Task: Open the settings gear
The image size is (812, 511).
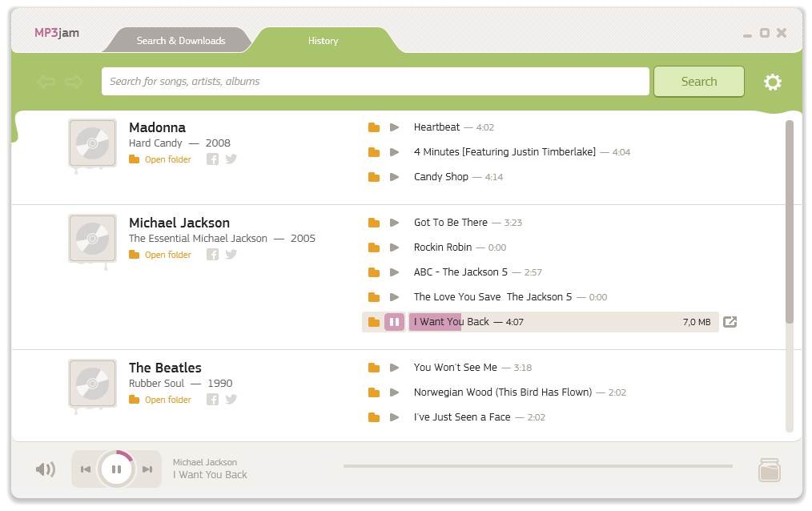Action: (773, 82)
